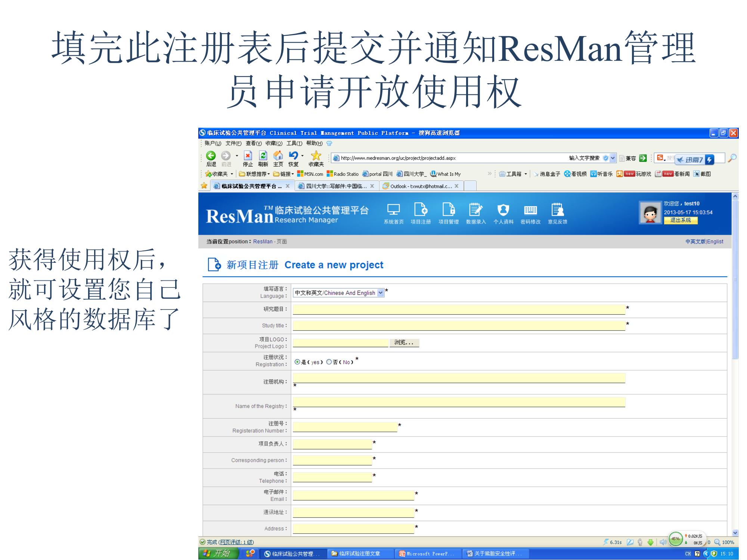This screenshot has height=560, width=747.
Task: Expand hidden bookmarks with the » chevron
Action: 490,174
